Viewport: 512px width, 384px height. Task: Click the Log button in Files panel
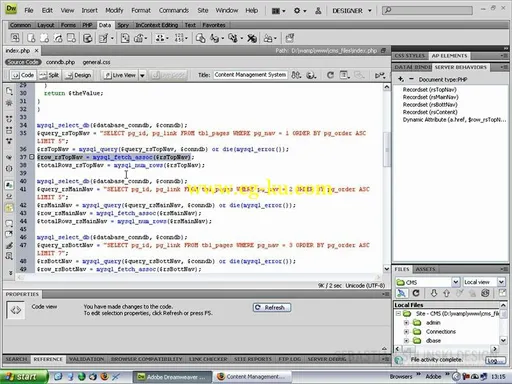495,361
